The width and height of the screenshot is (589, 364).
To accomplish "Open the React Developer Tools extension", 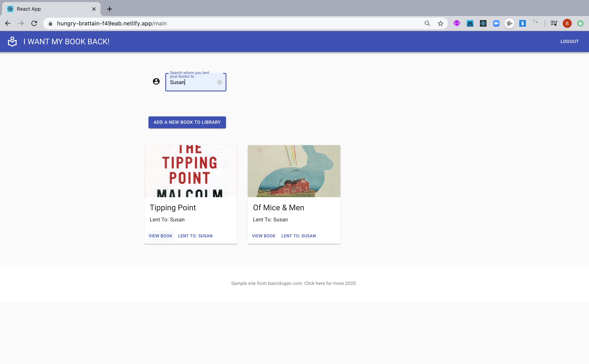I will 483,23.
